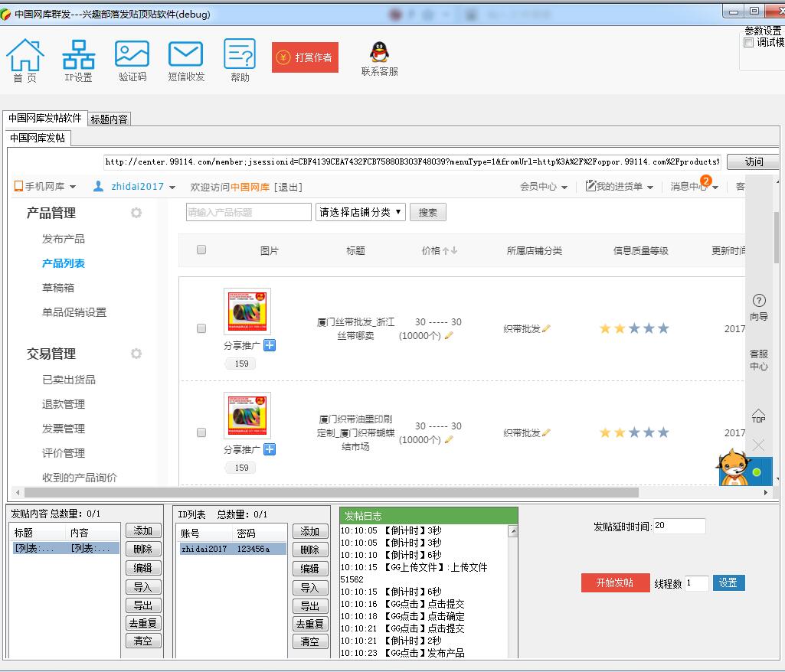Click the URL address field
Viewport: 785px width, 672px height.
click(x=412, y=161)
